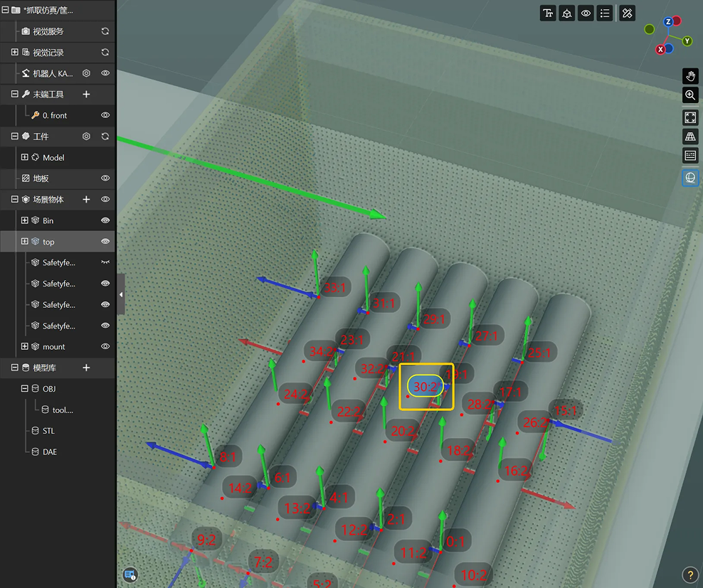Image resolution: width=703 pixels, height=588 pixels.
Task: Collapse the left sidebar panel handle
Action: [121, 294]
